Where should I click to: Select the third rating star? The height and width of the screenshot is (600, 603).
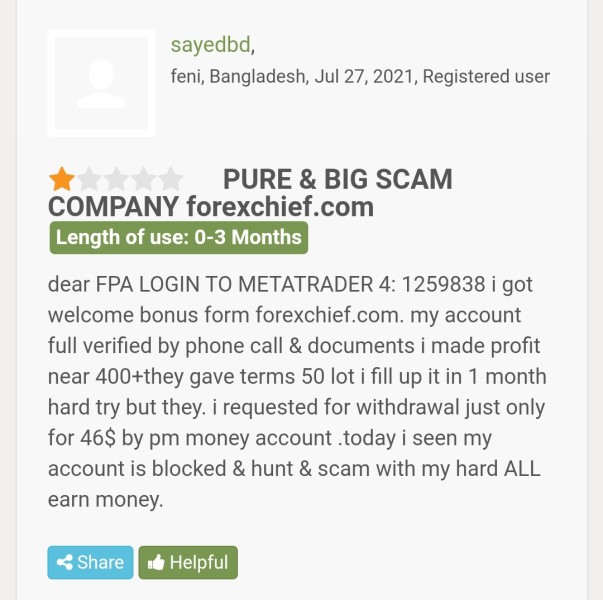tap(117, 180)
